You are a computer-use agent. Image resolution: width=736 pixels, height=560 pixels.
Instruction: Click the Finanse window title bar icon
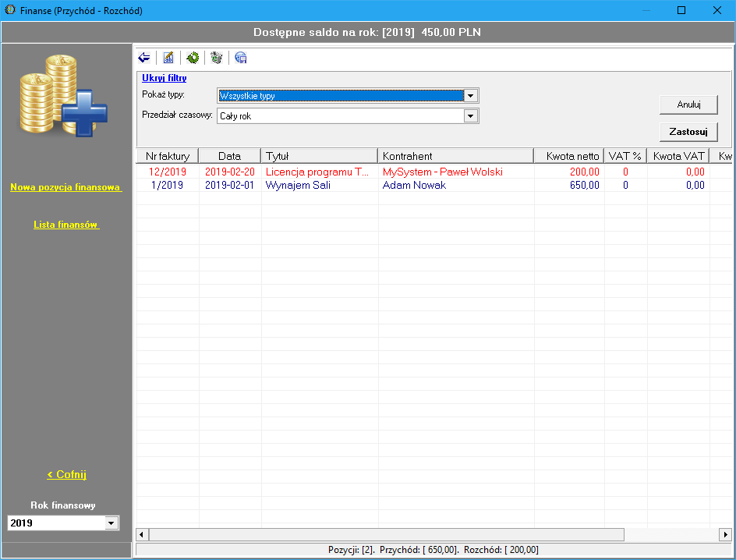click(x=10, y=10)
